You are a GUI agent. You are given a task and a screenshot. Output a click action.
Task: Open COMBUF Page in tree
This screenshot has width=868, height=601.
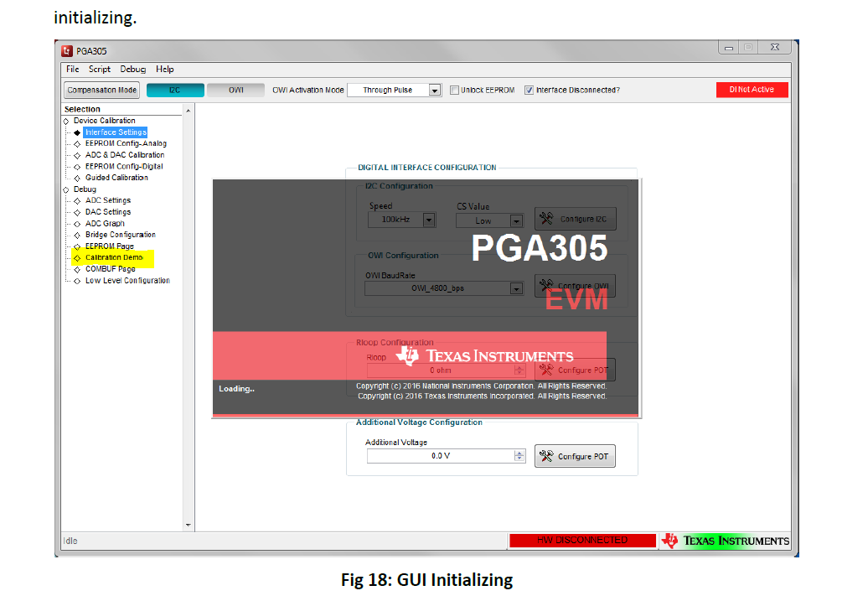coord(110,269)
